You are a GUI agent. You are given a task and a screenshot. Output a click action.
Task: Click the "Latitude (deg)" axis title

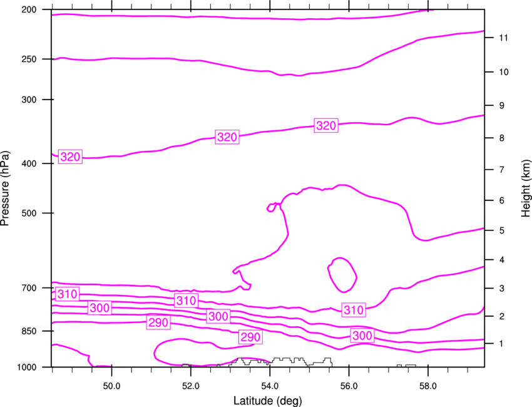267,401
